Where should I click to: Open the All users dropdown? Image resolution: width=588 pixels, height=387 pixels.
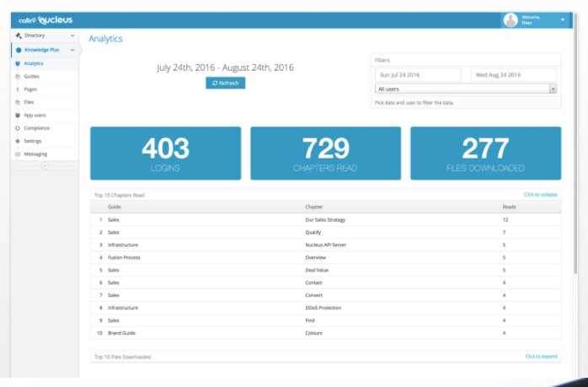coord(465,89)
